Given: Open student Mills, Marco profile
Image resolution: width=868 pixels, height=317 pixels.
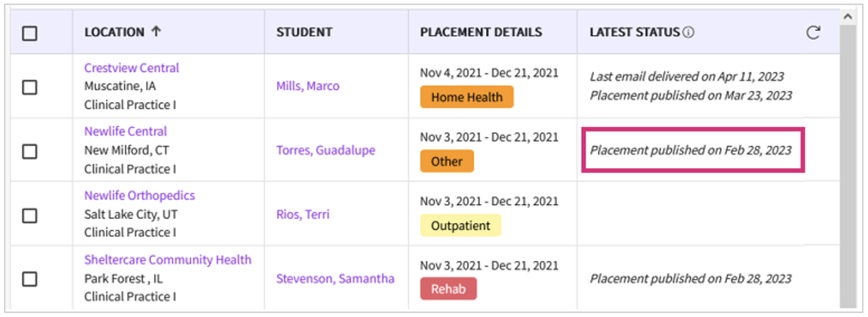Looking at the screenshot, I should pos(308,86).
